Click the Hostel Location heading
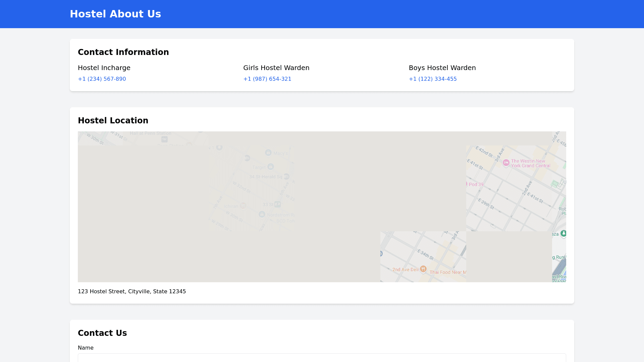Image resolution: width=644 pixels, height=362 pixels. (x=113, y=121)
